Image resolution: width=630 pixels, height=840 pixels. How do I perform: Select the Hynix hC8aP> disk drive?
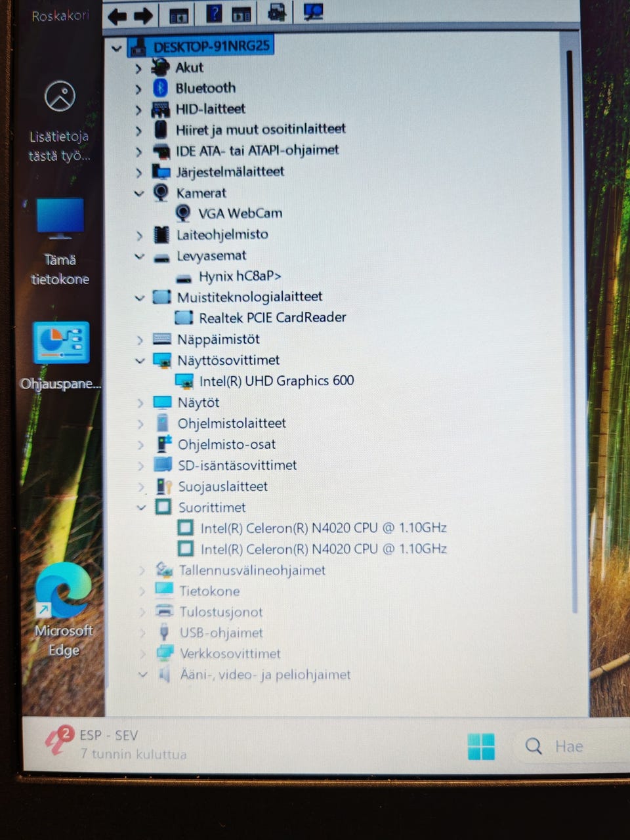[x=240, y=276]
